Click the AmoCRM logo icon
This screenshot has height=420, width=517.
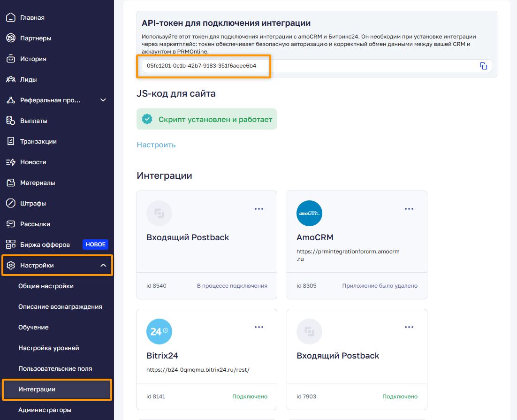click(x=309, y=214)
